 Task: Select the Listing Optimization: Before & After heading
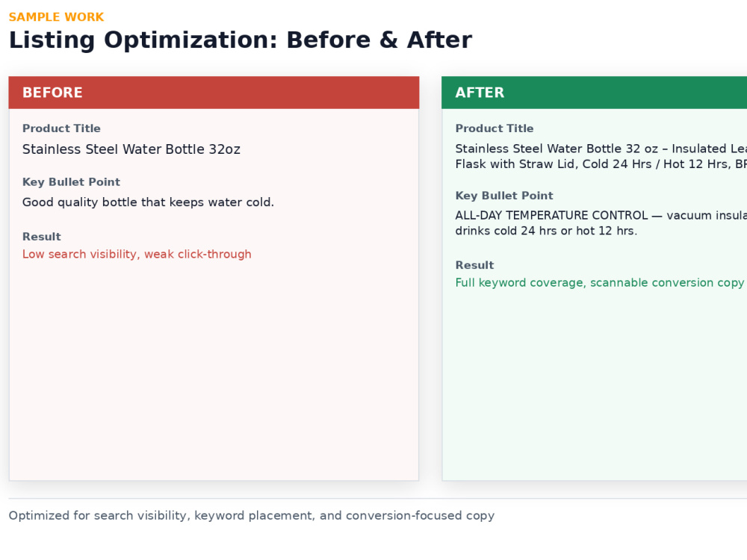(240, 40)
